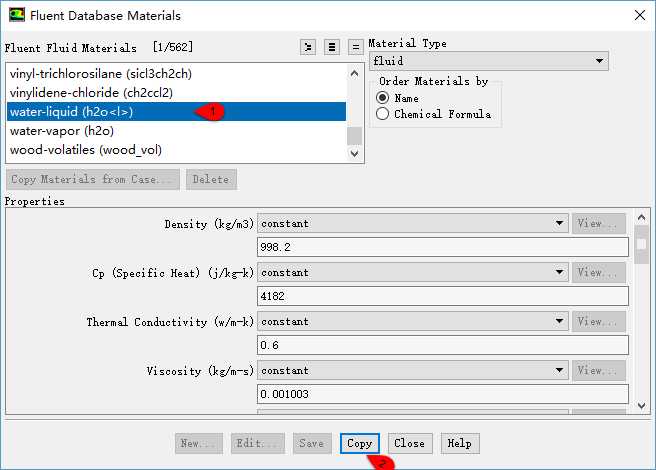The image size is (656, 470).
Task: Open the Density method dropdown
Action: point(413,223)
